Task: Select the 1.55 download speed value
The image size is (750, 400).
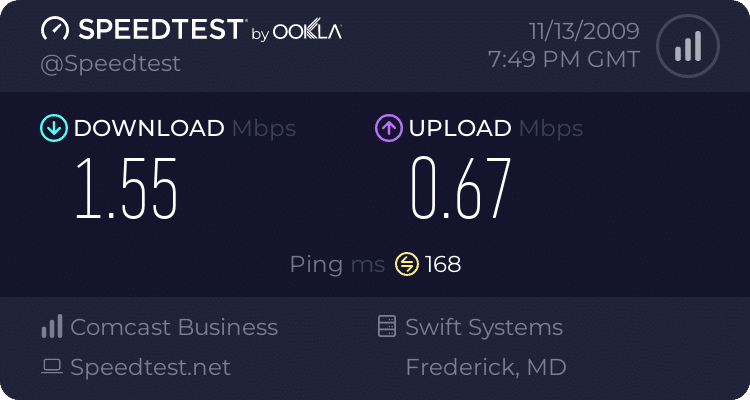Action: 127,188
